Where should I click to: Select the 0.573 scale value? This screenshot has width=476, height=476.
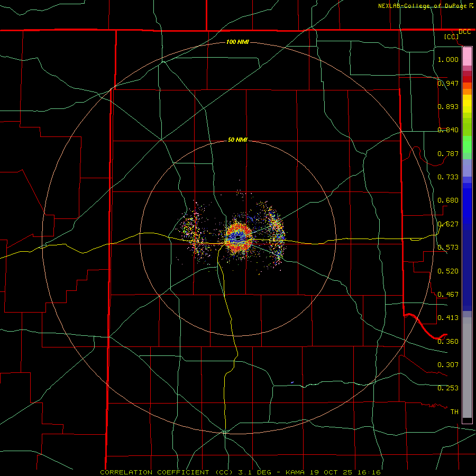[448, 248]
